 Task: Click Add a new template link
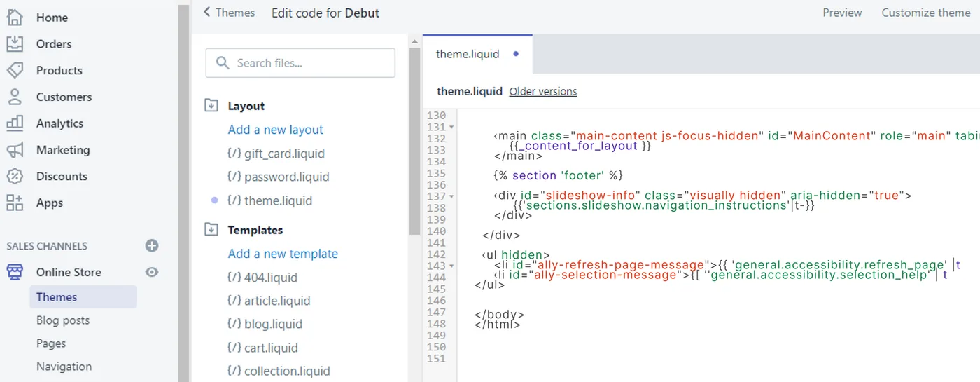pos(283,254)
